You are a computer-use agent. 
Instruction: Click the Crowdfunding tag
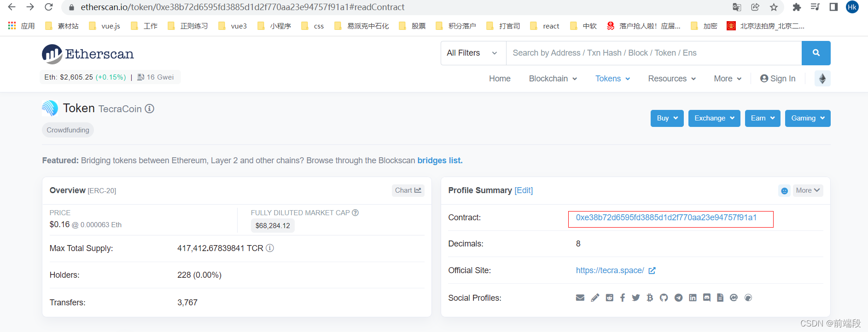click(68, 130)
